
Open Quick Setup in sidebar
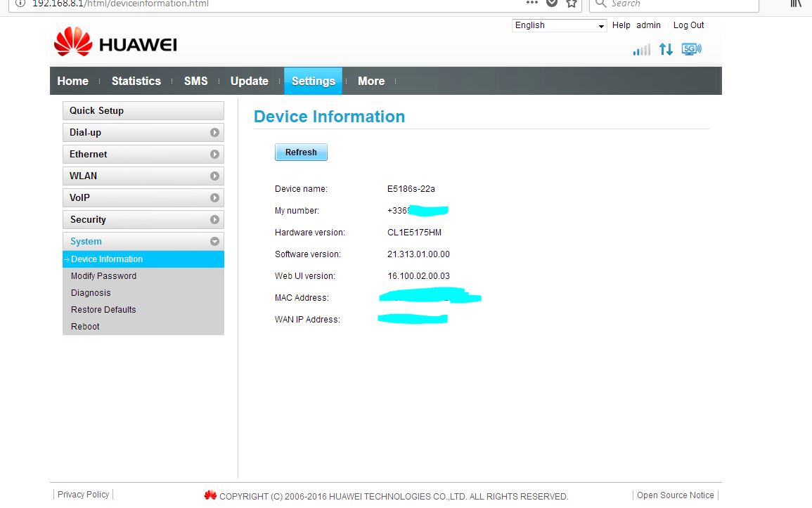click(x=143, y=111)
